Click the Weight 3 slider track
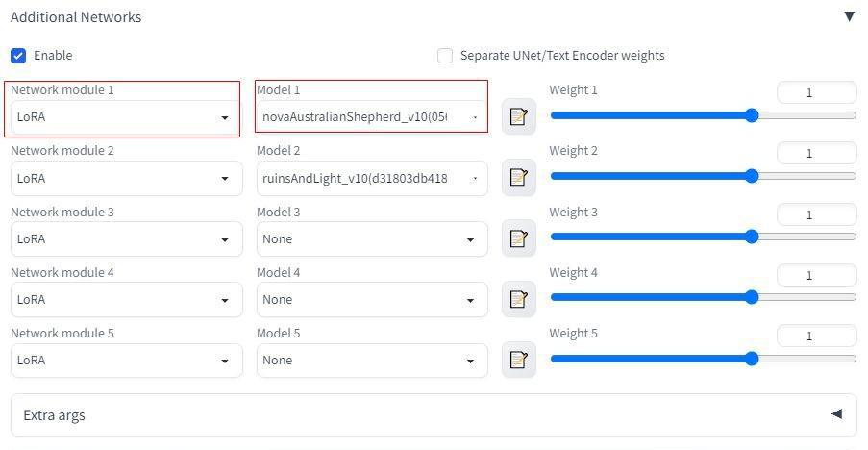This screenshot has width=868, height=450. pos(703,237)
